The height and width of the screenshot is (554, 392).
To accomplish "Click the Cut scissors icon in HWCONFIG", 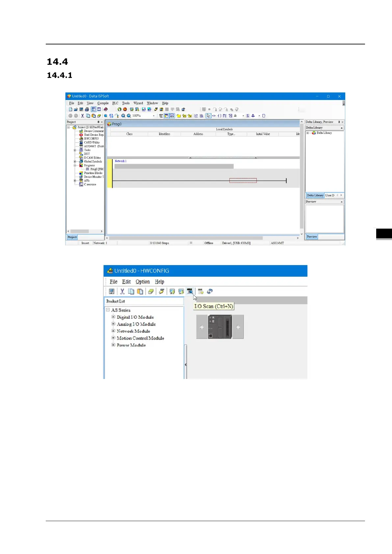I will click(122, 291).
